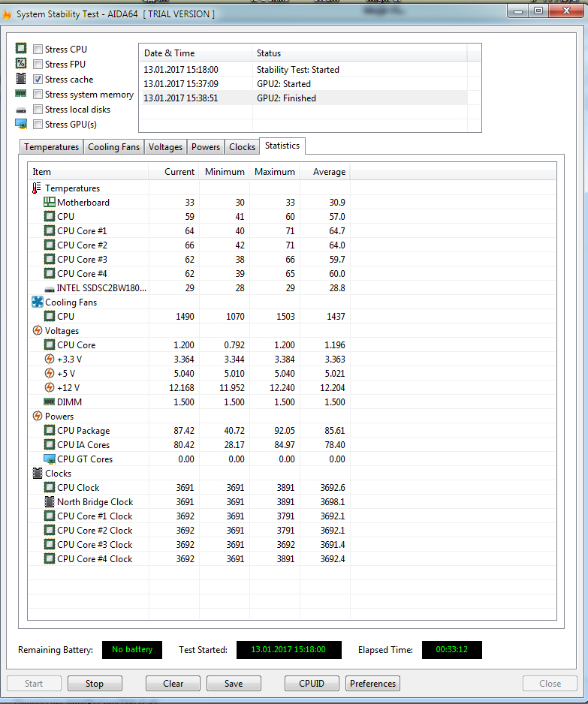Viewport: 588px width, 704px height.
Task: Click the local disks drive icon
Action: point(21,110)
